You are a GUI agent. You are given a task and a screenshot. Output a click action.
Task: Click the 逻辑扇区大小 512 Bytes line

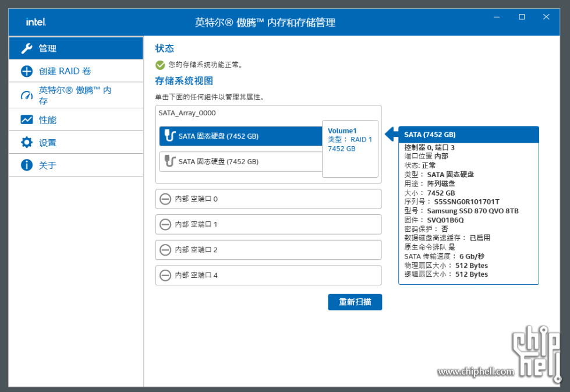446,274
